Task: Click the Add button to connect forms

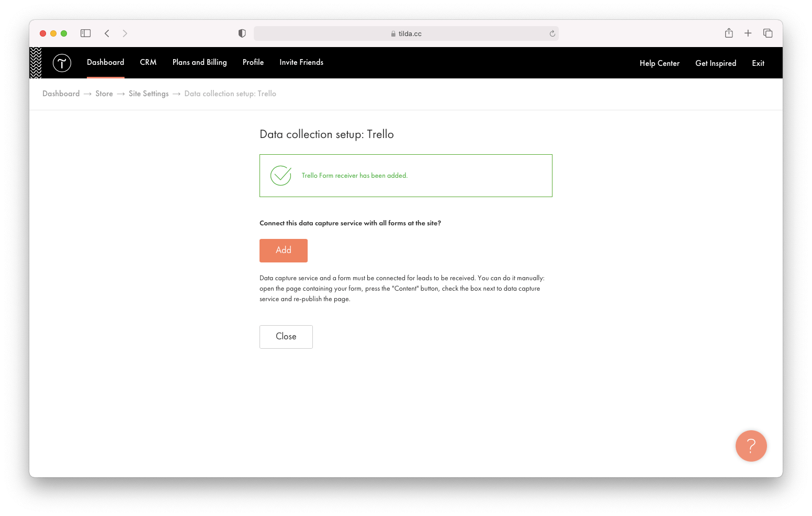Action: [283, 250]
